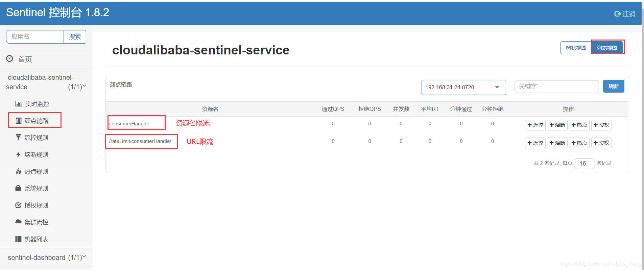Click the 分钟通过 column header
This screenshot has width=644, height=270.
pos(461,109)
